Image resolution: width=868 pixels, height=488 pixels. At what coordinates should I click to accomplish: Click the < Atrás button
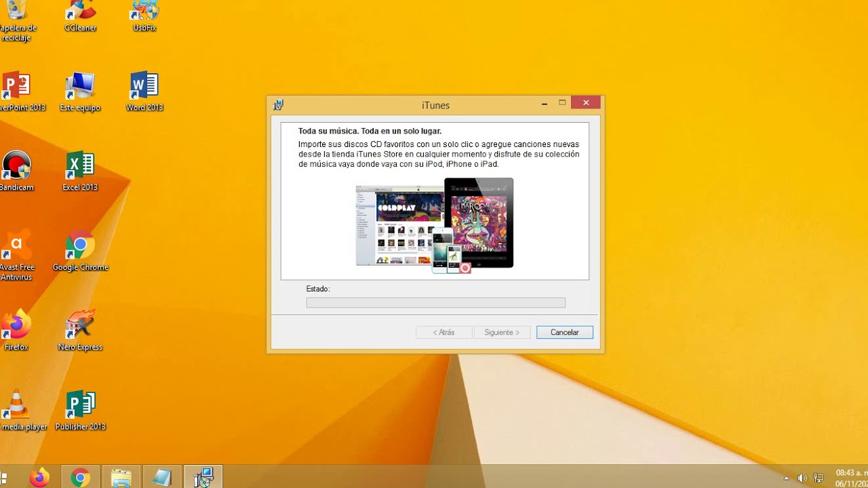click(x=444, y=333)
